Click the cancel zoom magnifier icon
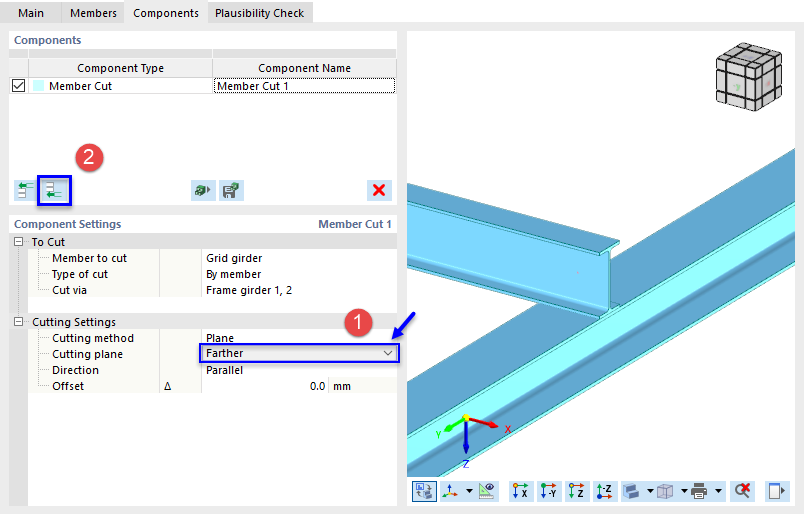 pyautogui.click(x=742, y=491)
